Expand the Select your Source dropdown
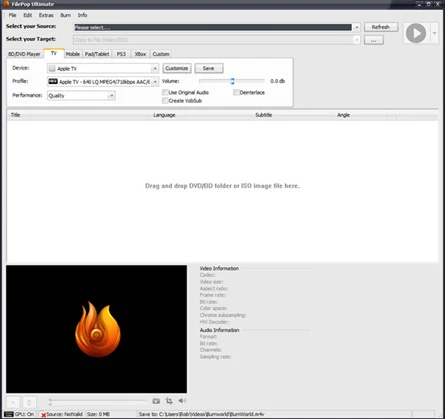The image size is (445, 419). click(x=357, y=27)
